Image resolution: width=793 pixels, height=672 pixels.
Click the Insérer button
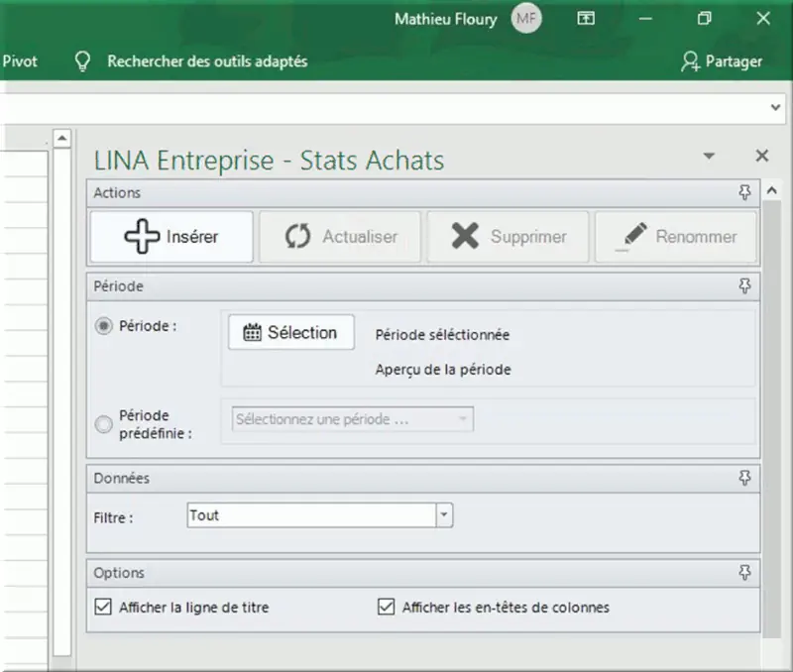click(171, 237)
